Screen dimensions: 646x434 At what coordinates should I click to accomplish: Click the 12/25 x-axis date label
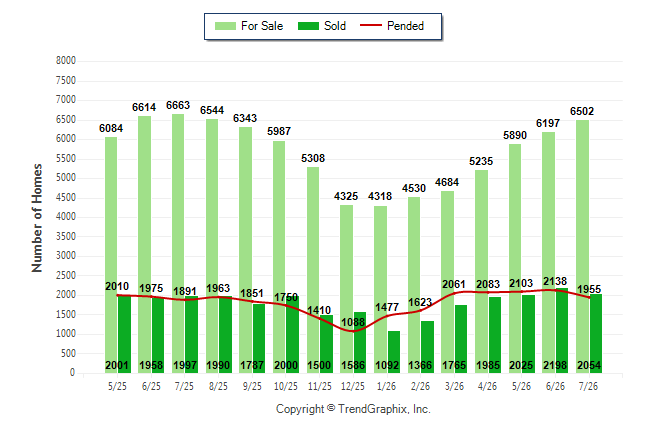(353, 386)
